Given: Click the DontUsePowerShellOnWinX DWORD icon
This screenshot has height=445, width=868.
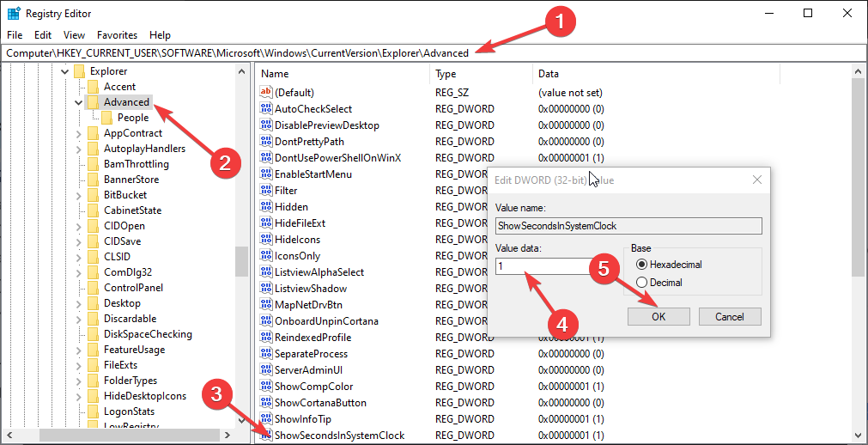Looking at the screenshot, I should pos(266,158).
